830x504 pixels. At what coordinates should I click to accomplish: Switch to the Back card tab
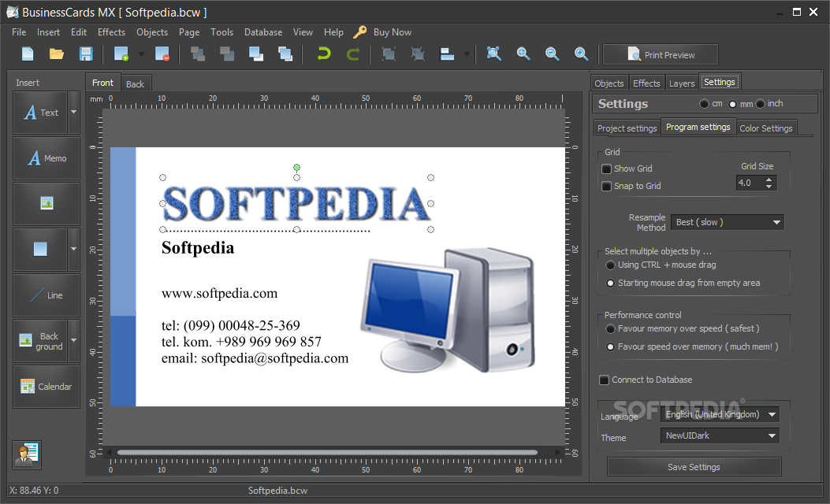[x=135, y=83]
